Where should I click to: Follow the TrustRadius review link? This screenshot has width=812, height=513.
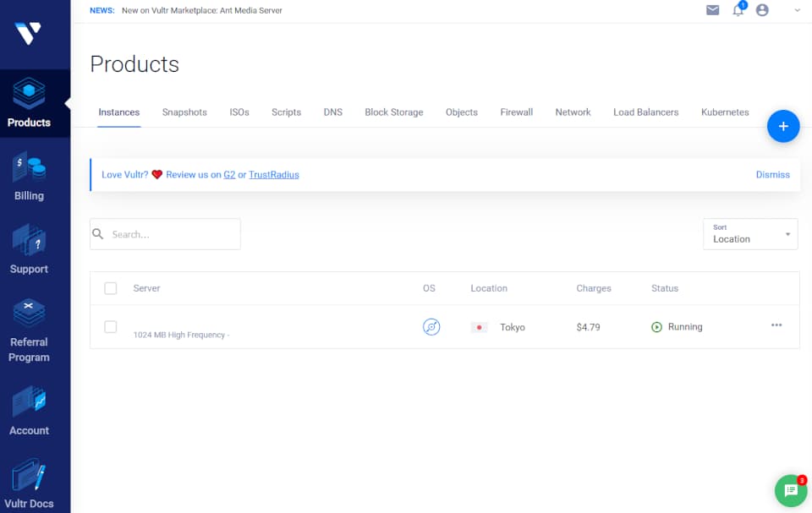[x=274, y=175]
